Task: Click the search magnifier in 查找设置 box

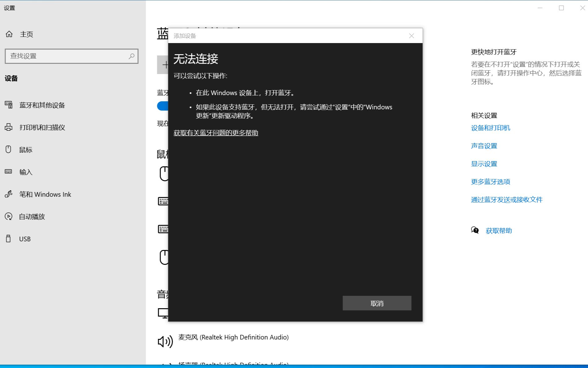Action: click(132, 56)
